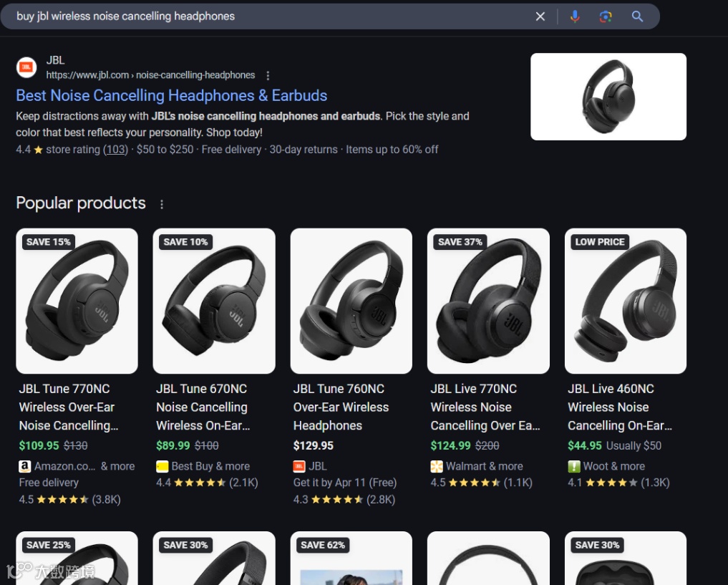Click the SAVE 10% badge
Image resolution: width=728 pixels, height=585 pixels.
tap(185, 242)
